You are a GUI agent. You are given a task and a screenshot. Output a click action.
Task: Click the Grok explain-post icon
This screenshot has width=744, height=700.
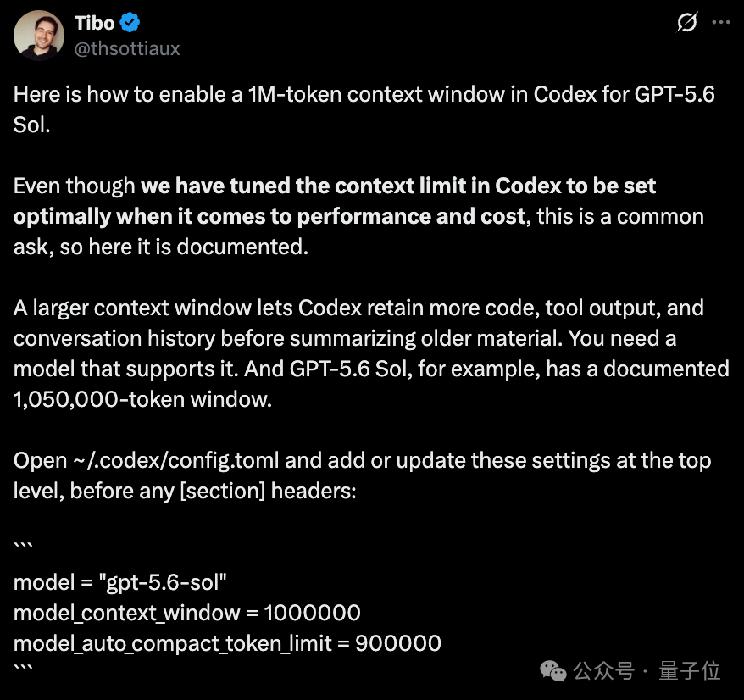point(686,22)
